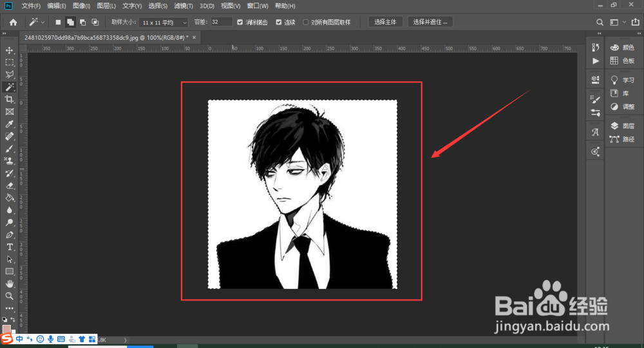Open the Glyphs ornate A panel icon
The width and height of the screenshot is (644, 348).
tap(596, 132)
